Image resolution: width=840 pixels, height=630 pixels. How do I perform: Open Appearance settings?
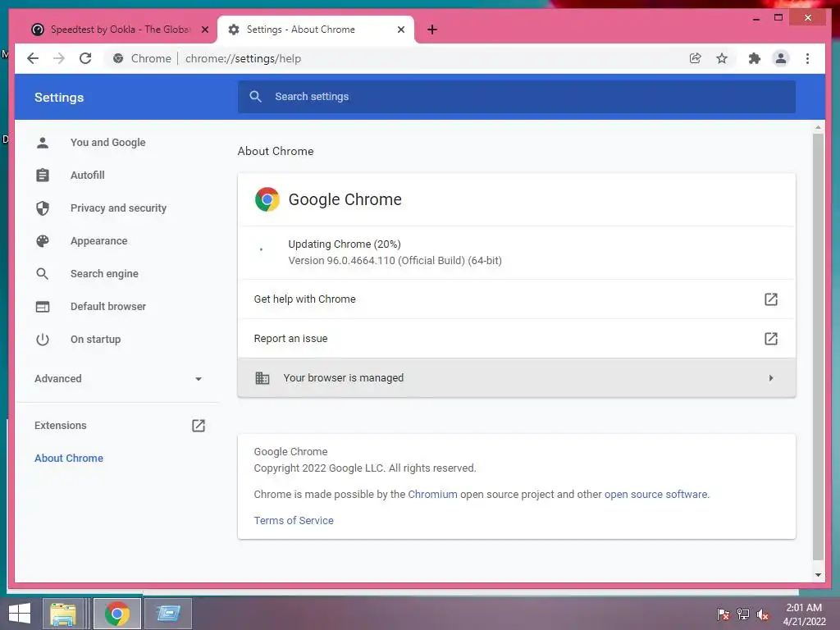99,241
